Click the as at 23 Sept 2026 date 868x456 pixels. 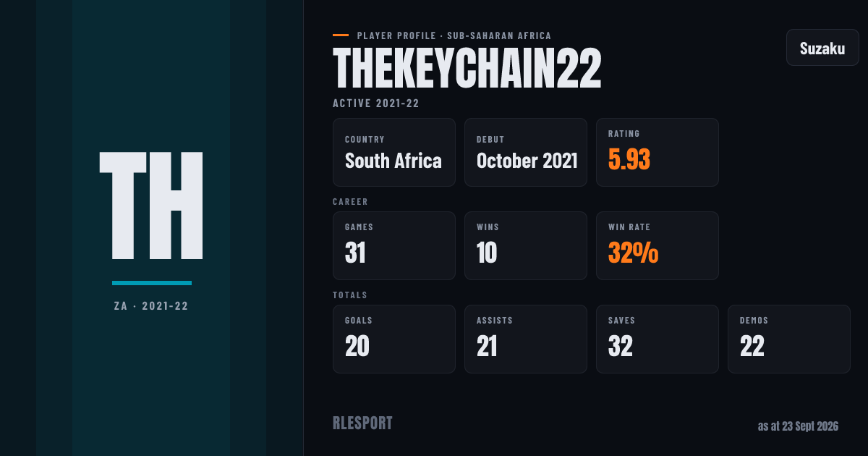click(798, 426)
